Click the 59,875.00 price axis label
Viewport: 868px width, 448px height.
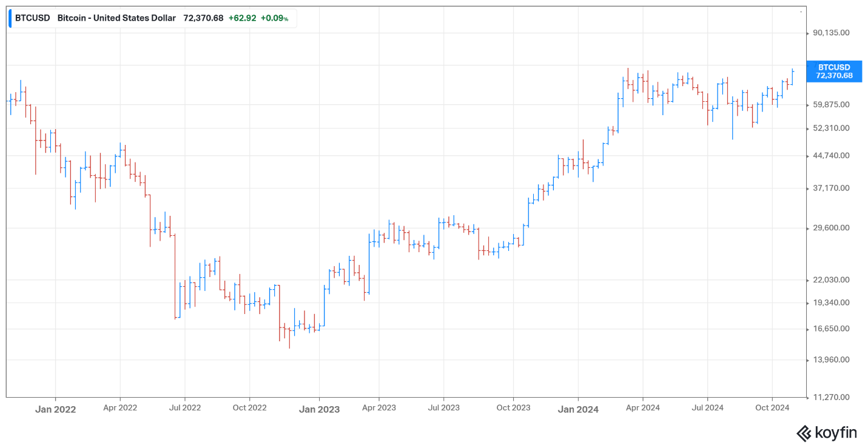click(832, 105)
